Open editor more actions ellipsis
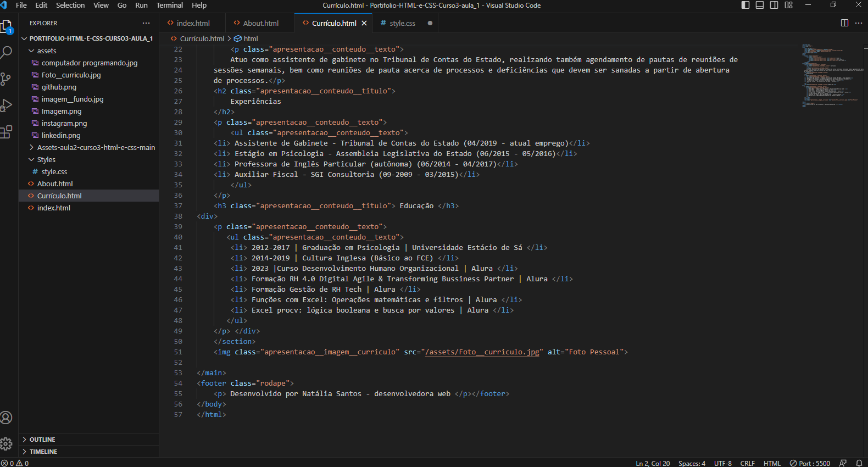The width and height of the screenshot is (868, 467). pyautogui.click(x=859, y=23)
